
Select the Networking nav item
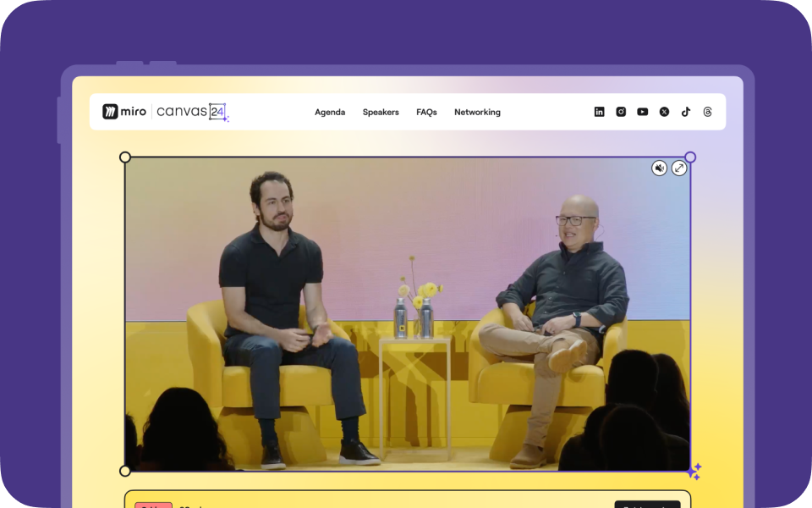(x=477, y=112)
